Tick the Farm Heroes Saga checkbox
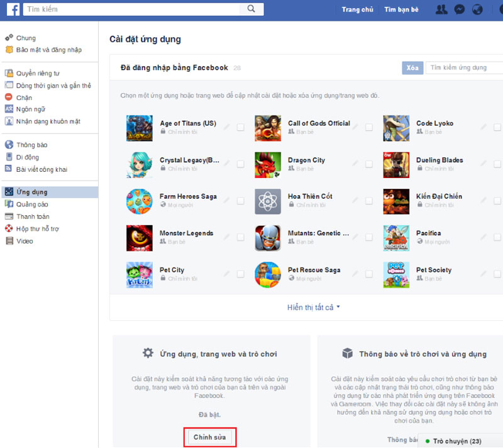503x448 pixels. [x=241, y=201]
